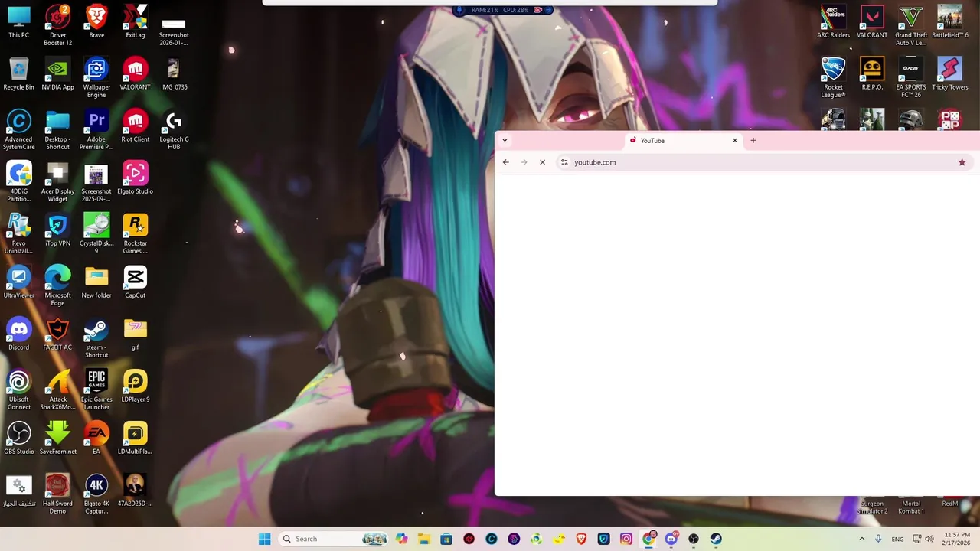Open Copilot from the taskbar

[x=402, y=539]
